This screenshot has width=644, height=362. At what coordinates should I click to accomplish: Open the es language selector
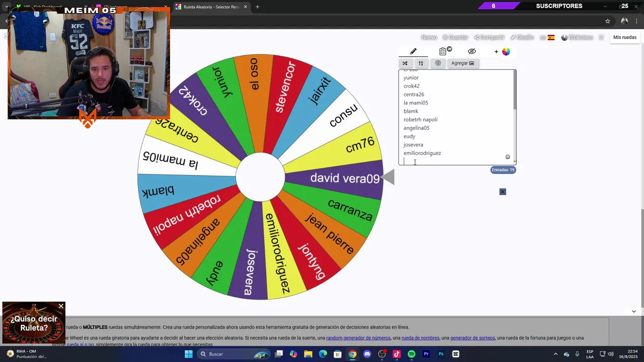click(547, 37)
